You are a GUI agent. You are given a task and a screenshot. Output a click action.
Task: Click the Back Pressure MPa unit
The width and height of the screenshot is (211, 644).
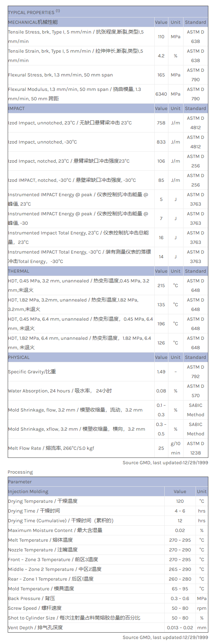(202, 598)
